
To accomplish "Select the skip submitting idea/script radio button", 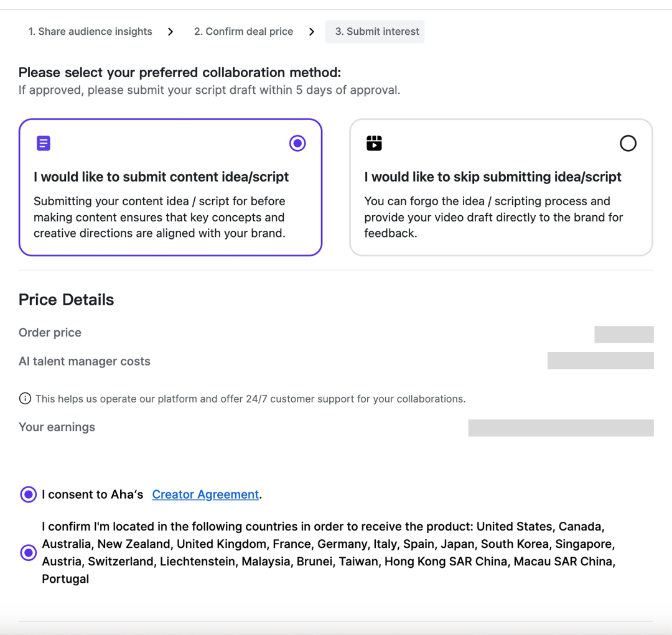I will (628, 144).
